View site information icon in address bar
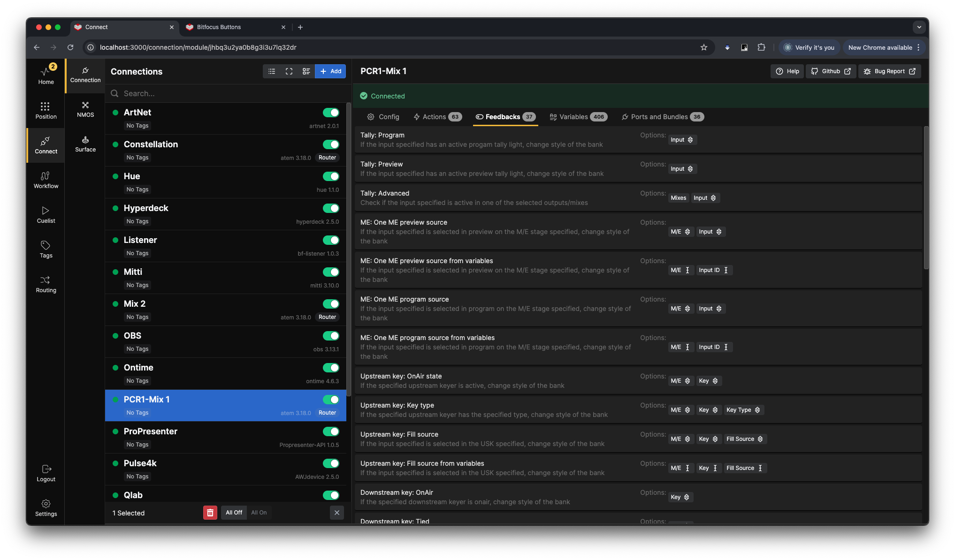The height and width of the screenshot is (560, 955). point(91,47)
